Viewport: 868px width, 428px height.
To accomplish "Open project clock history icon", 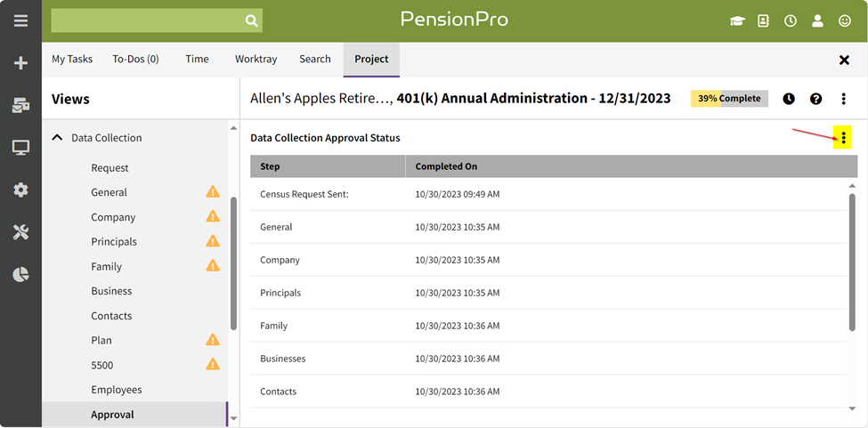I will tap(789, 99).
